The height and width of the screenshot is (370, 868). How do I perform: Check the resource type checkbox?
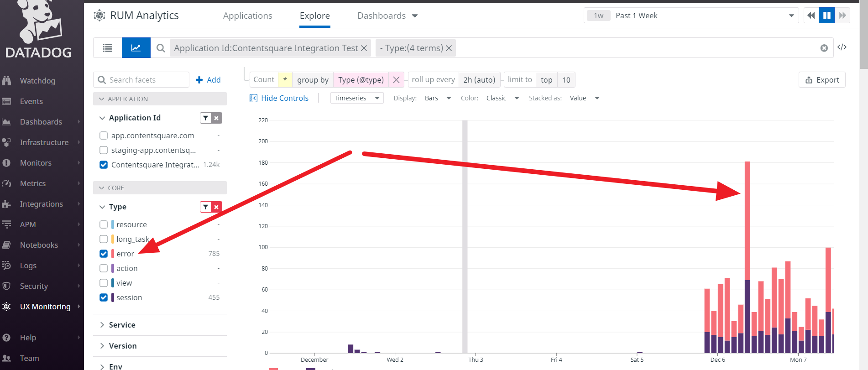click(104, 224)
